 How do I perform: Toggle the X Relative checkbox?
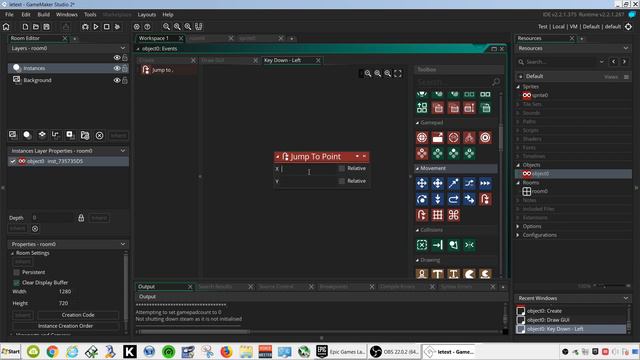(342, 169)
